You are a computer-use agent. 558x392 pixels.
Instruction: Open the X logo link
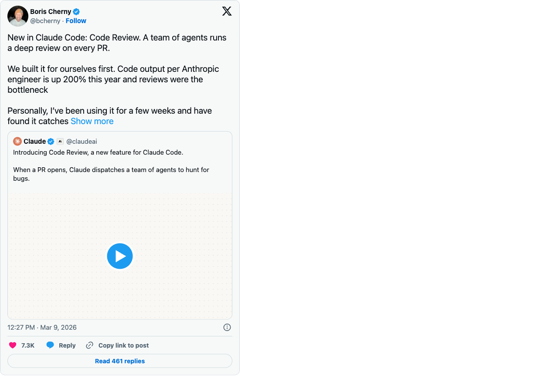[227, 11]
